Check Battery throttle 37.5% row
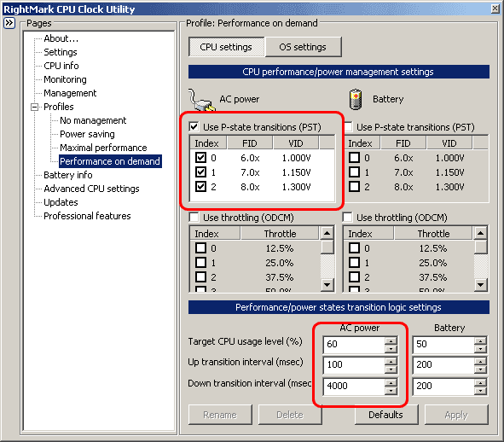 pos(354,277)
